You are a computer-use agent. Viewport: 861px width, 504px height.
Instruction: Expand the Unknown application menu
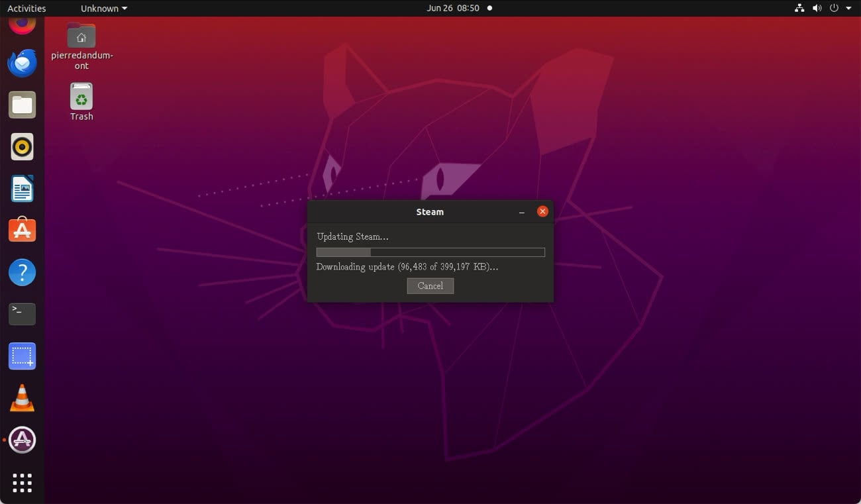104,9
